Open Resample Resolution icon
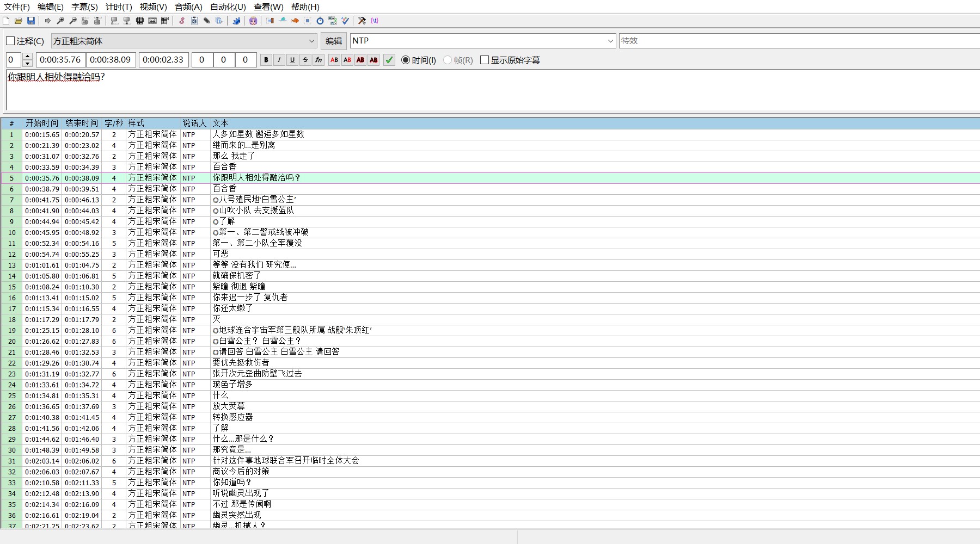Image resolution: width=980 pixels, height=544 pixels. [308, 21]
